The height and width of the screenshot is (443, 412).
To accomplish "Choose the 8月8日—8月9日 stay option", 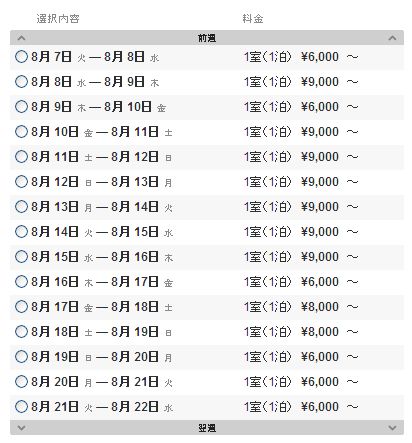I will coord(21,82).
